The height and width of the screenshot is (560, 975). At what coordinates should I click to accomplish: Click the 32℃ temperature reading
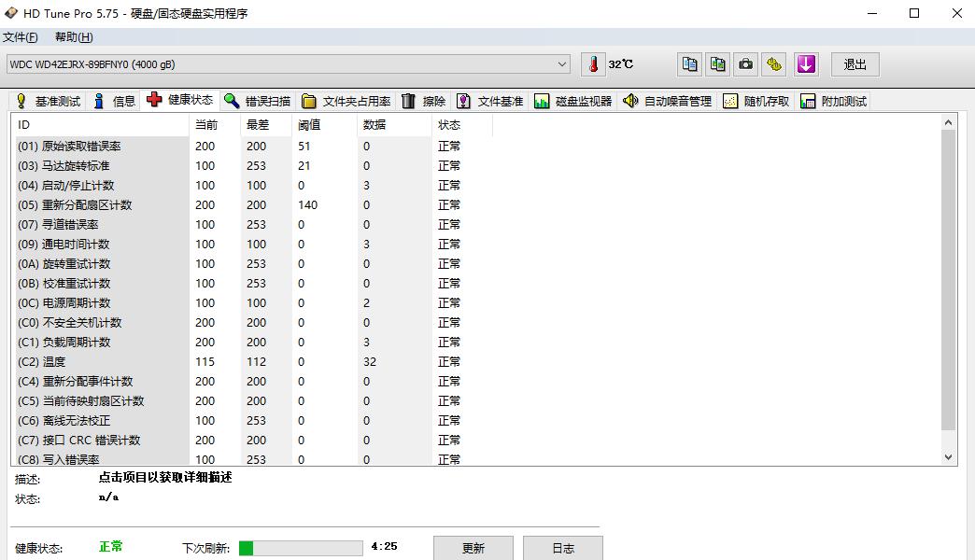(620, 64)
